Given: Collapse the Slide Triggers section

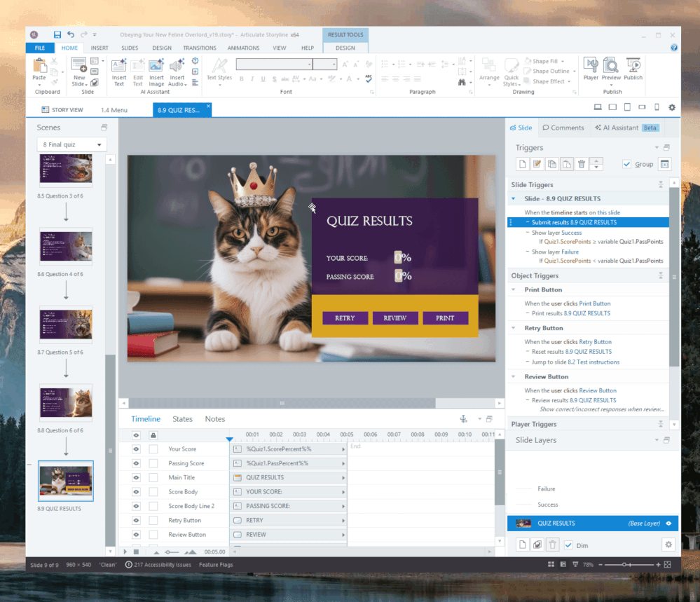Looking at the screenshot, I should 659,184.
